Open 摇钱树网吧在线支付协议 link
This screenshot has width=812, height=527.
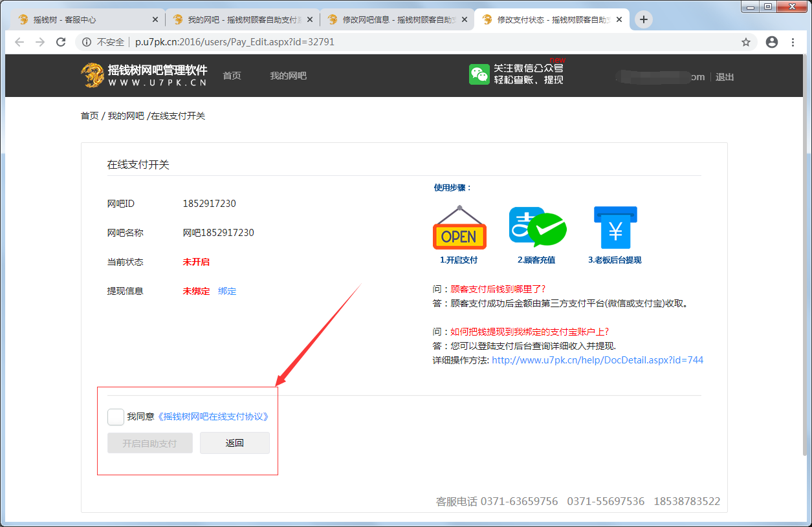coord(214,417)
